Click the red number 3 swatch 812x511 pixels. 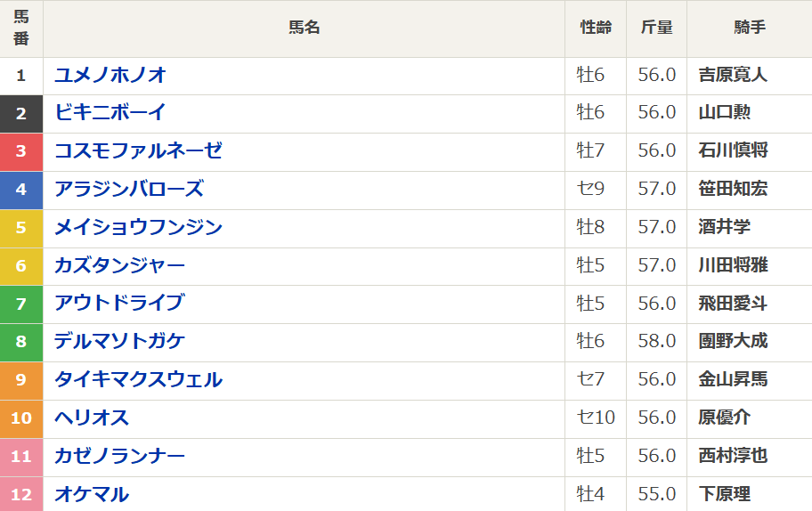coord(21,150)
